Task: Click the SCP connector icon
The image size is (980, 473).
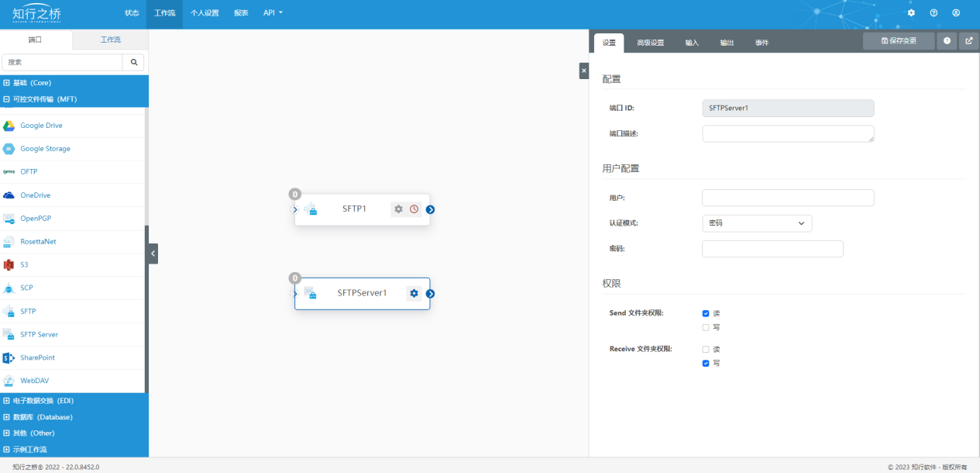Action: coord(9,288)
